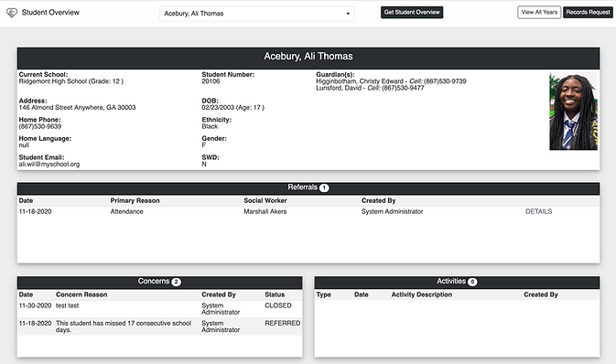
Task: Click the student photo thumbnail
Action: [x=573, y=112]
